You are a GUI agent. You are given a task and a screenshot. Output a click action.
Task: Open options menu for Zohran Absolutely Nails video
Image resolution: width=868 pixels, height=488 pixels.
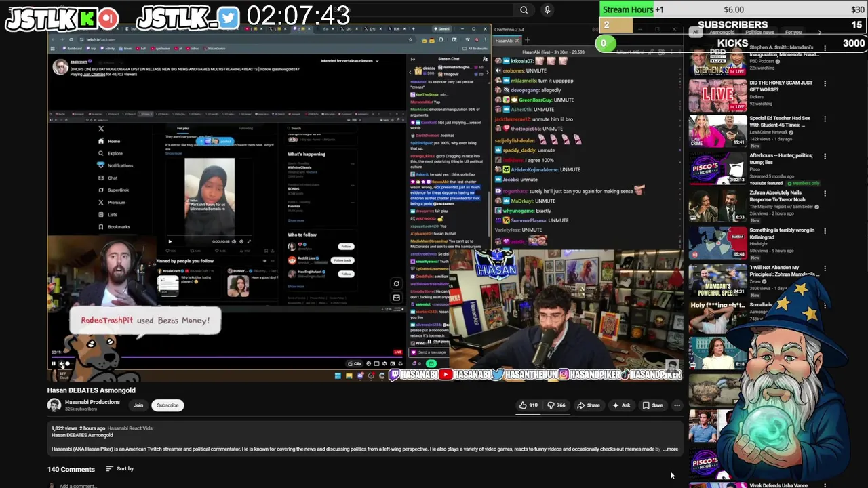(x=825, y=193)
